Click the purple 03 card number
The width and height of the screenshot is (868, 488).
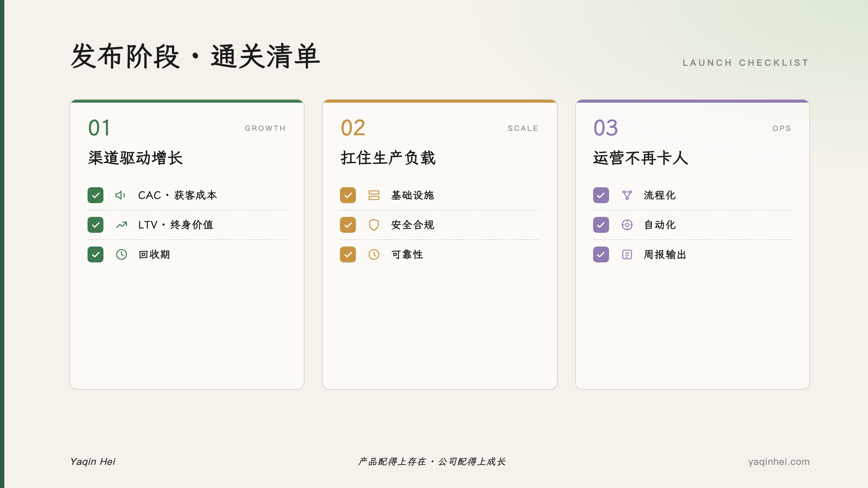pyautogui.click(x=606, y=128)
